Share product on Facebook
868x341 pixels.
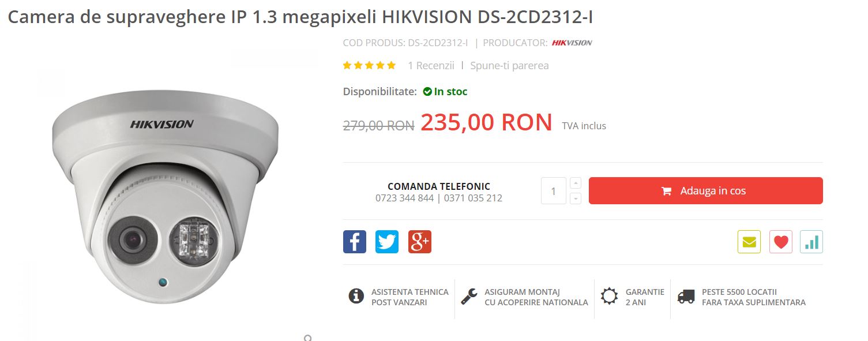(x=355, y=242)
